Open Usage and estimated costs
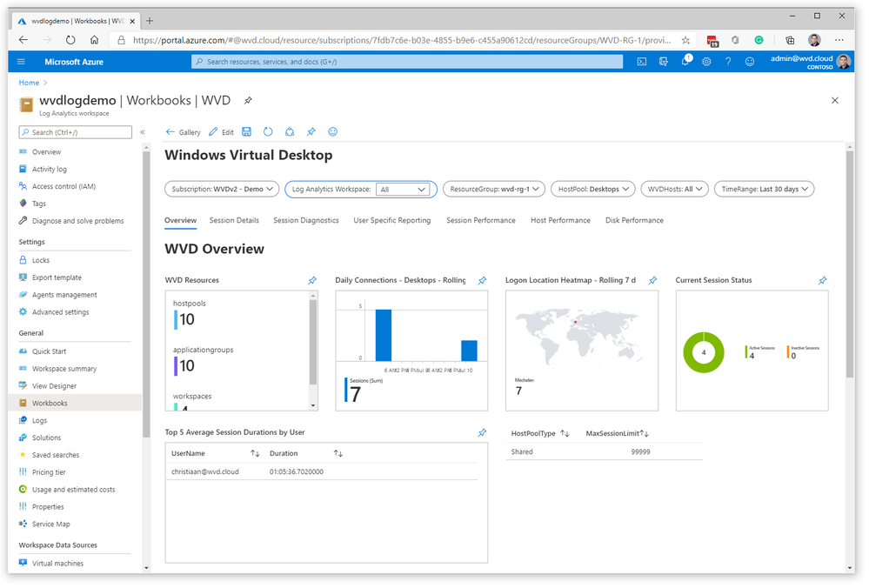Screen dimensions: 869x588 click(x=74, y=490)
